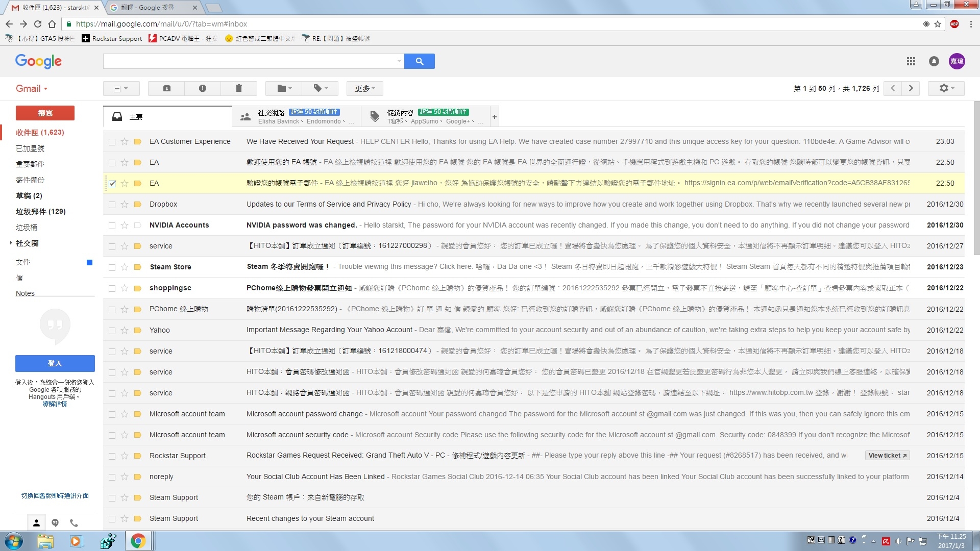Viewport: 980px width, 551px height.
Task: Expand the 社交圈 label triangle
Action: pos(11,243)
